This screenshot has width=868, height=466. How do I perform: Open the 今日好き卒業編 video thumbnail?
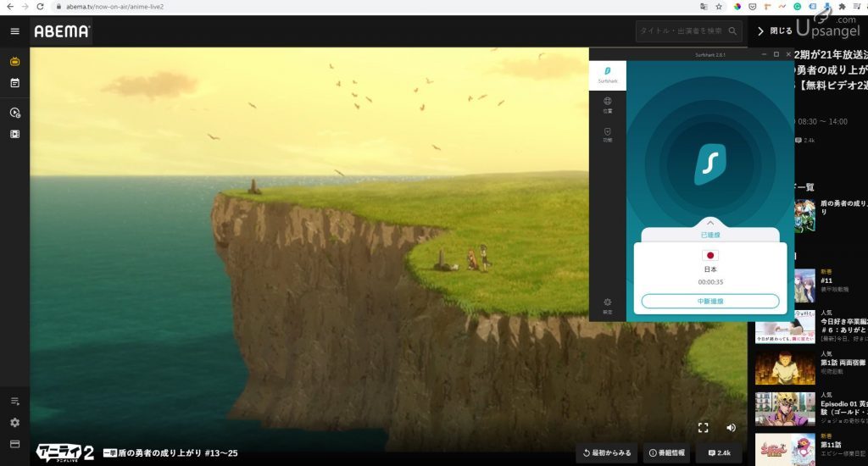coord(785,326)
